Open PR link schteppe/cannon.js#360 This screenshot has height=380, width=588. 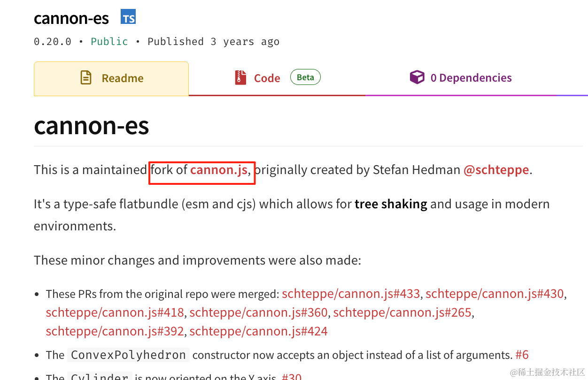[x=259, y=312]
